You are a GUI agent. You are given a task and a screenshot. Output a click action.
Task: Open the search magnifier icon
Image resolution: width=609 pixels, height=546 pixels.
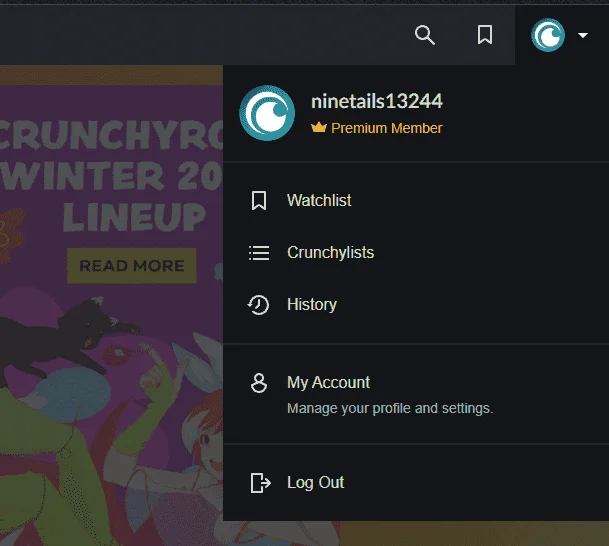click(x=425, y=35)
